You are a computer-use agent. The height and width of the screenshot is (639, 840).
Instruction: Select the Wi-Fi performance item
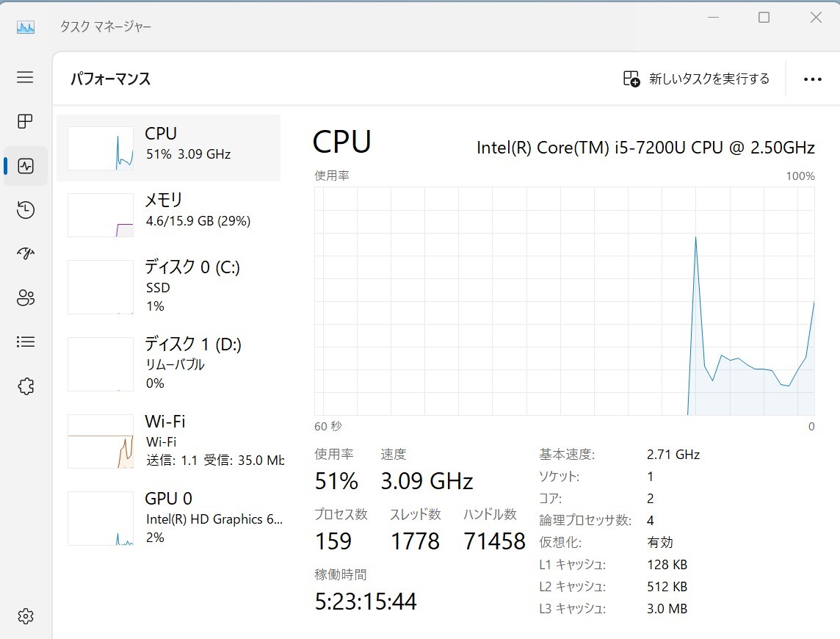pos(168,441)
